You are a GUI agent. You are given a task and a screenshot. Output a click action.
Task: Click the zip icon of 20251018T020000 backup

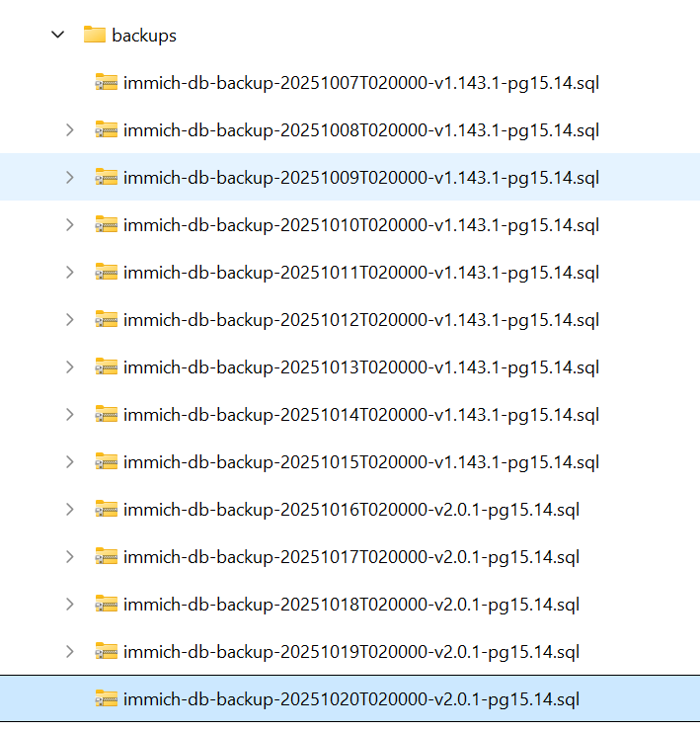coord(107,604)
